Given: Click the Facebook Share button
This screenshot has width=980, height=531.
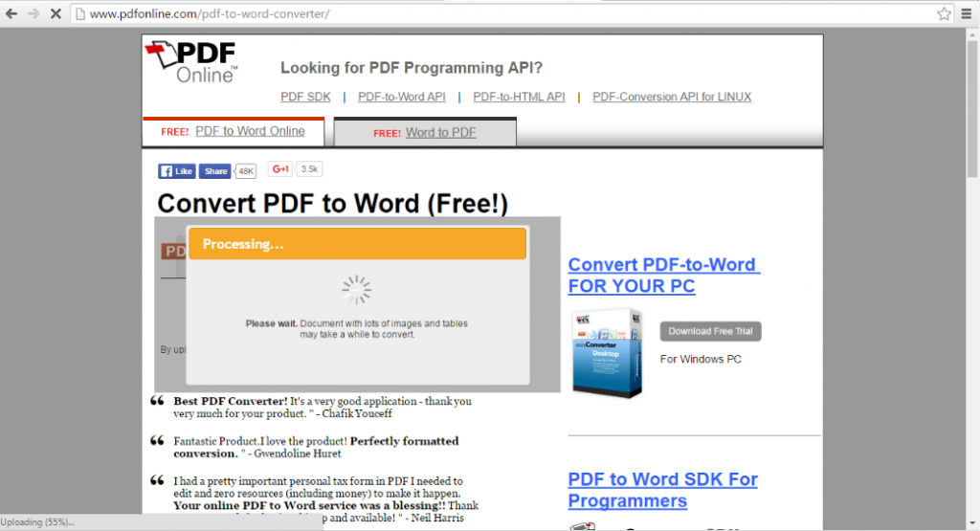Looking at the screenshot, I should (215, 171).
